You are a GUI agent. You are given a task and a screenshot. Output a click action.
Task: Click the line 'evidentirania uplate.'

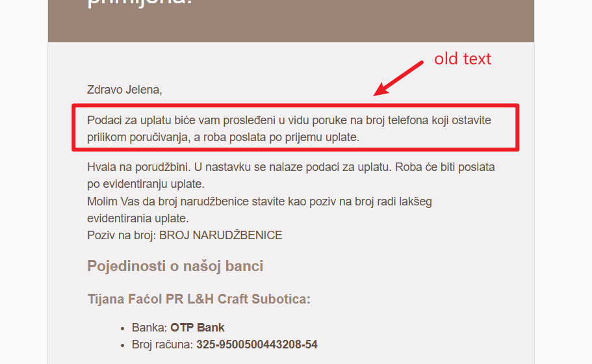[x=138, y=218]
